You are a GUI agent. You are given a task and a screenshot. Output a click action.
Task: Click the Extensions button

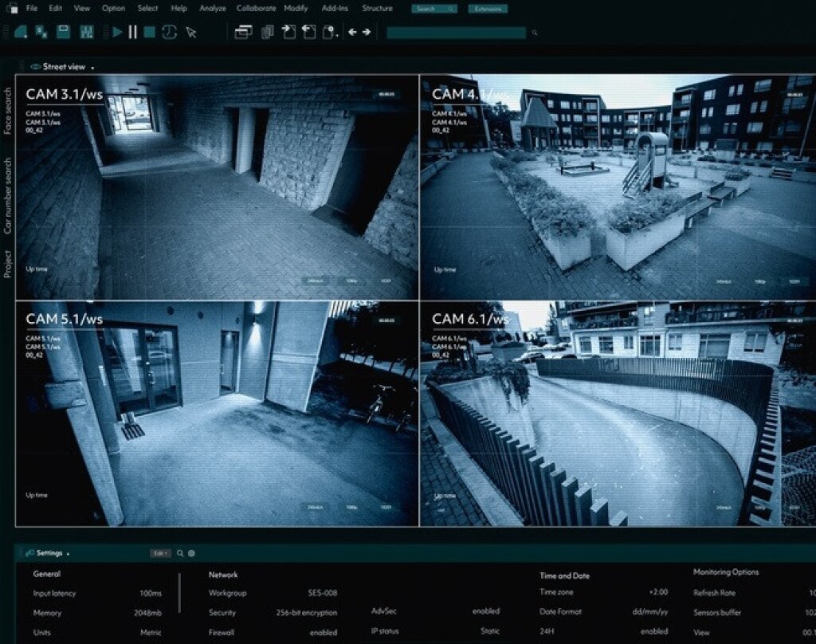tap(487, 9)
